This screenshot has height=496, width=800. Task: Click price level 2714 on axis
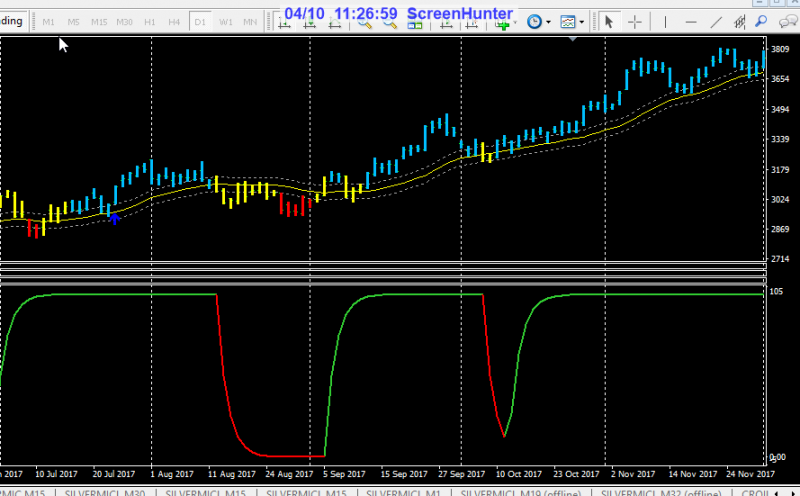780,259
